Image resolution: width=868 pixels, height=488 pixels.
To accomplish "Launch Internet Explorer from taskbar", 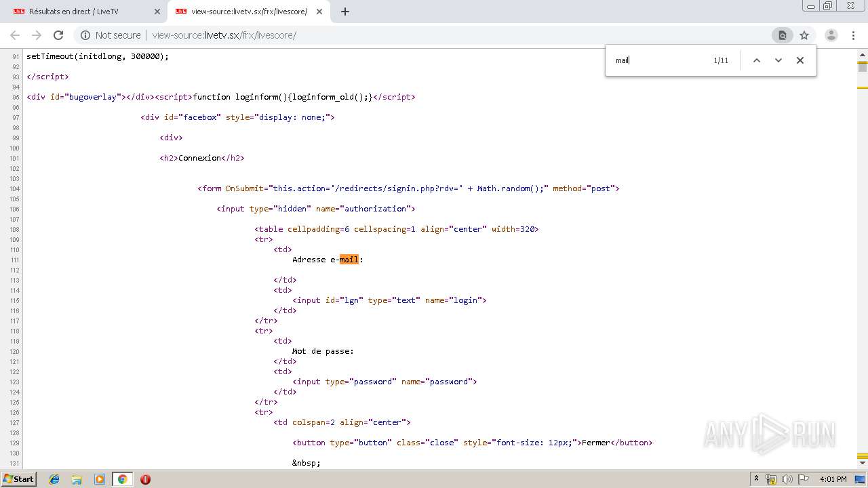I will (x=54, y=479).
